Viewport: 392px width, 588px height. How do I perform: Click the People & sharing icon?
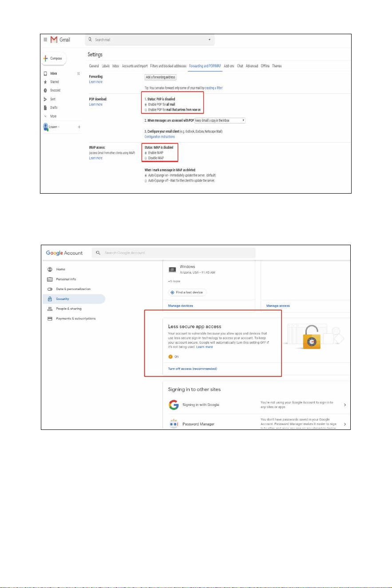[x=50, y=309]
